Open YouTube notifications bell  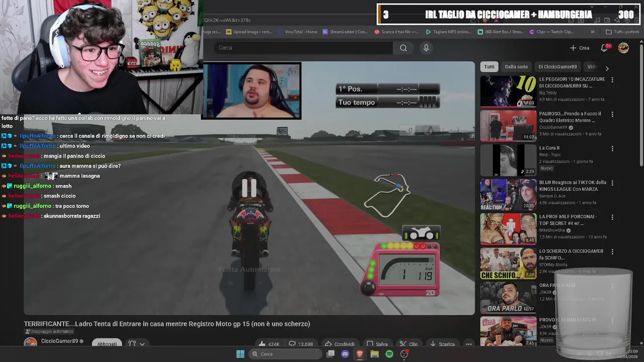pos(604,48)
